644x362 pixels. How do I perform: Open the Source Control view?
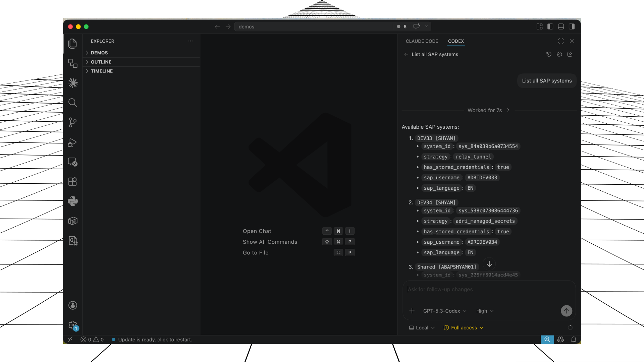click(x=72, y=122)
